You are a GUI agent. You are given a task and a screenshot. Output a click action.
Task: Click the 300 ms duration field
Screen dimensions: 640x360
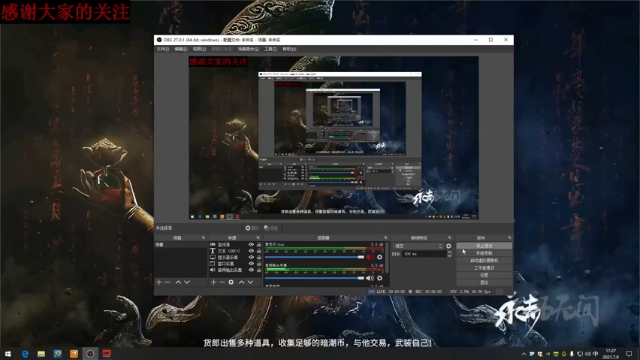pos(424,254)
